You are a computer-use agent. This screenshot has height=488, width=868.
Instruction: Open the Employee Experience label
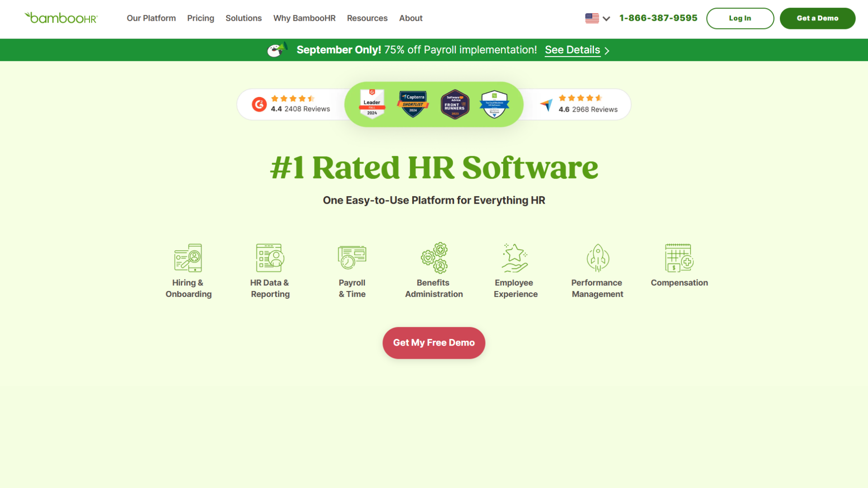point(515,288)
